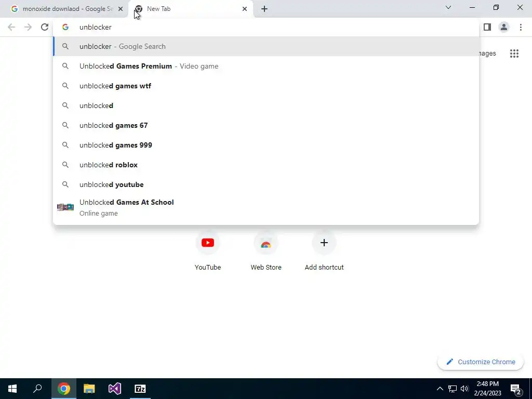
Task: Go back using the back arrow
Action: tap(11, 27)
